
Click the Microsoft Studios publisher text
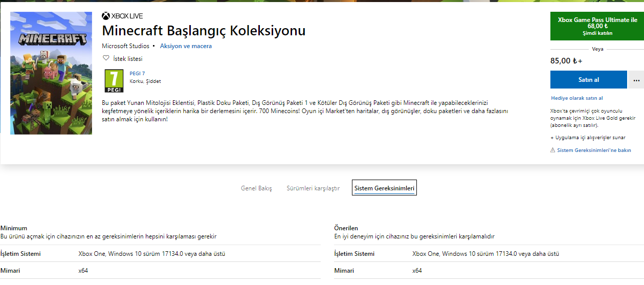[126, 46]
